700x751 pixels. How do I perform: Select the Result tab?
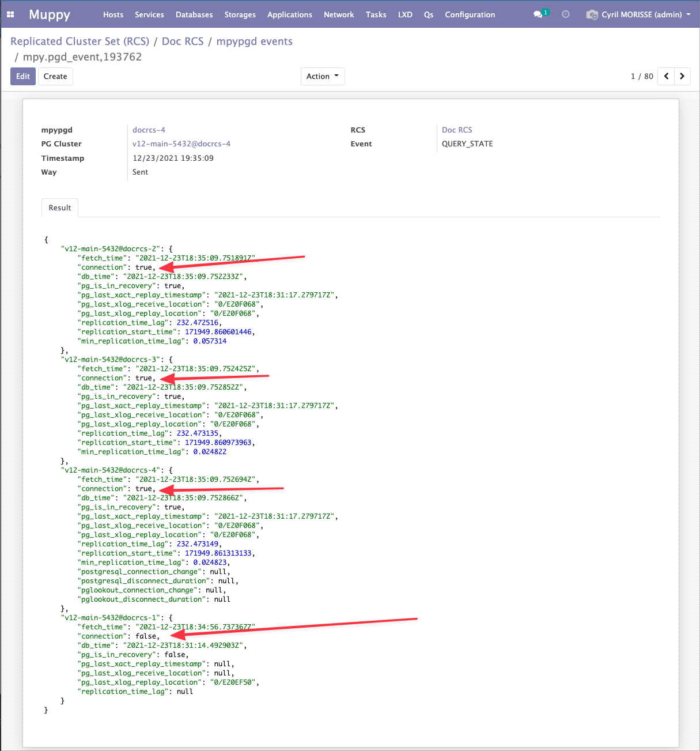coord(60,207)
